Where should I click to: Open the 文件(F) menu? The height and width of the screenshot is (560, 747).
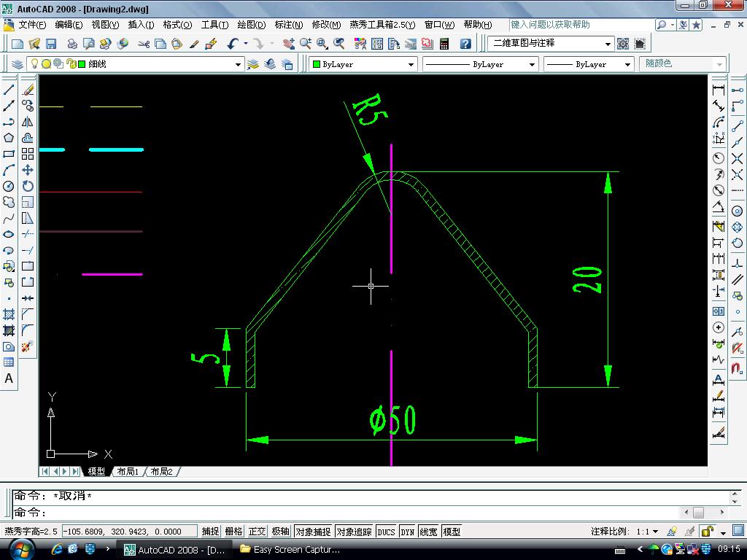(32, 25)
